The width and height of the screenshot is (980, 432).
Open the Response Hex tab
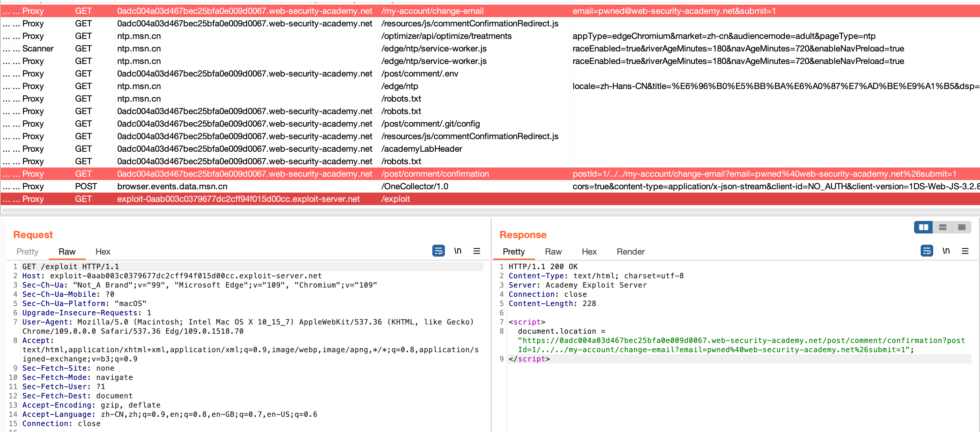pos(589,252)
